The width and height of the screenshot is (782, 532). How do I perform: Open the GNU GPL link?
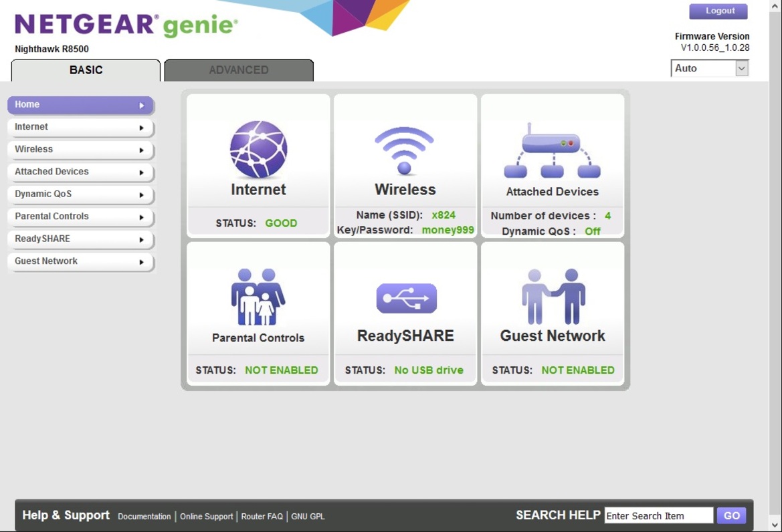(308, 517)
